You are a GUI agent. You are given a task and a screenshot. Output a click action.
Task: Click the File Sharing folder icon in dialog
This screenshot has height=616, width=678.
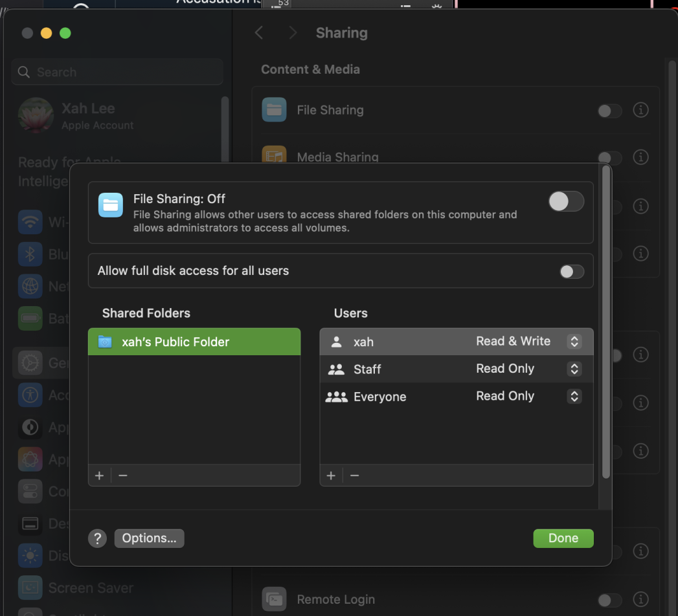pos(111,205)
